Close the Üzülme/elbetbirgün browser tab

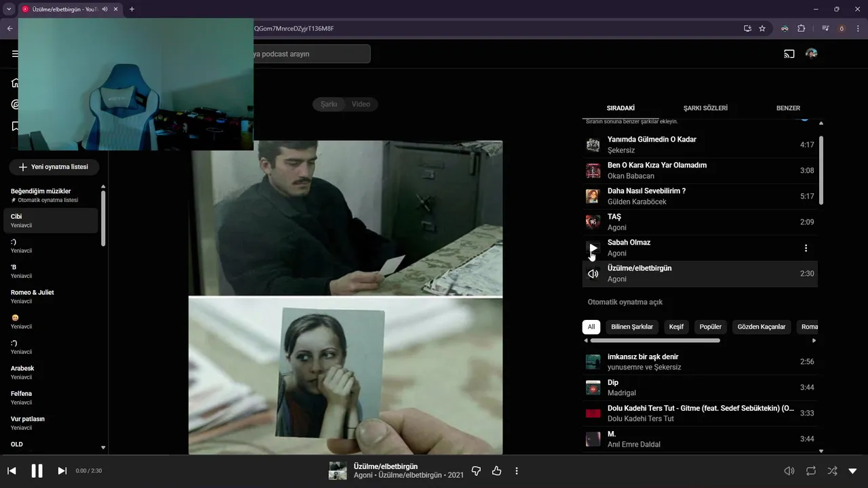pyautogui.click(x=117, y=9)
